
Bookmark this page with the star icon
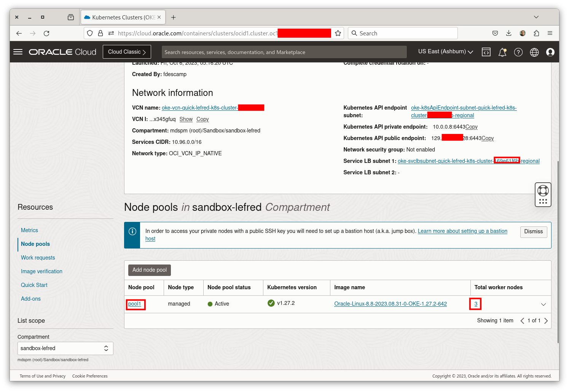(338, 33)
